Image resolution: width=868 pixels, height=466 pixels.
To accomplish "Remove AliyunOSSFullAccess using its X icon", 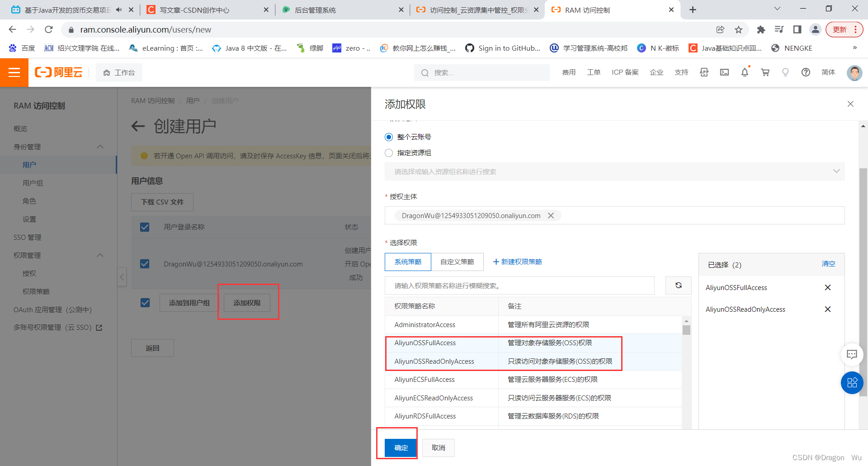I will (828, 287).
